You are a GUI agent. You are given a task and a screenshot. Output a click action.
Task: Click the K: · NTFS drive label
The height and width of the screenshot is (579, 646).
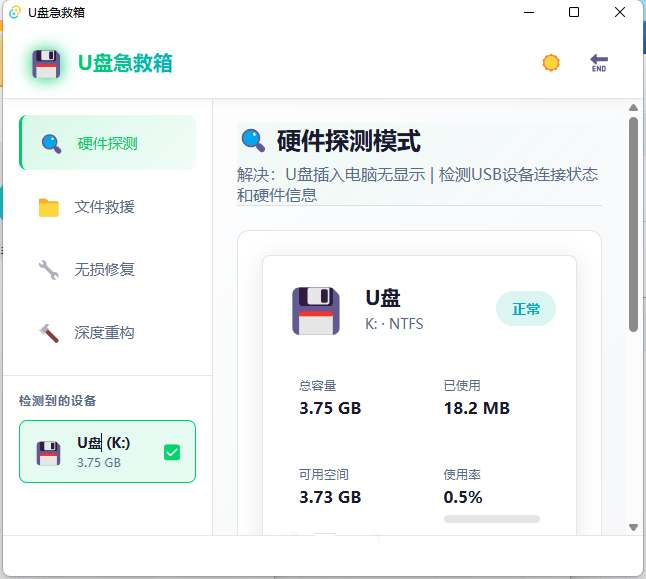click(x=394, y=324)
